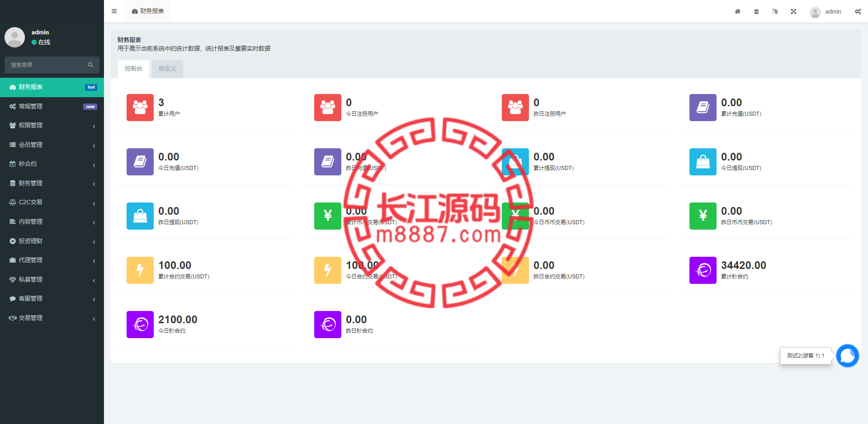Click the 昨日提现(USDT) bag icon
This screenshot has width=868, height=424.
point(140,216)
